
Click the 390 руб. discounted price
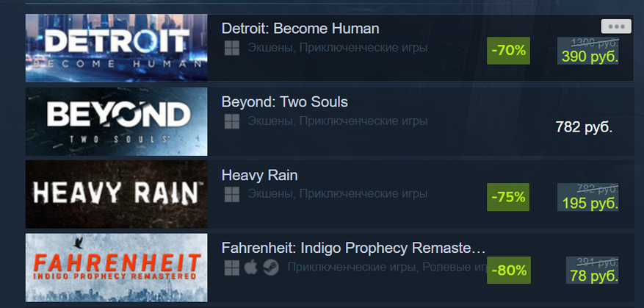(x=590, y=57)
